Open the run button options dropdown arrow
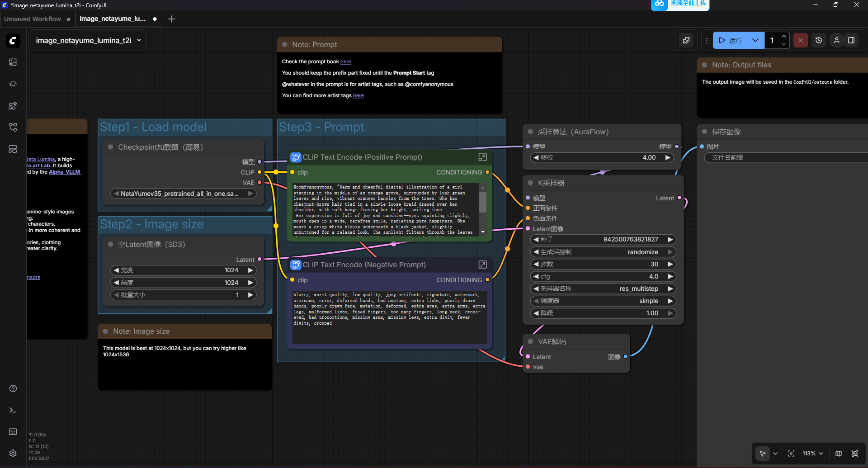 [x=755, y=40]
